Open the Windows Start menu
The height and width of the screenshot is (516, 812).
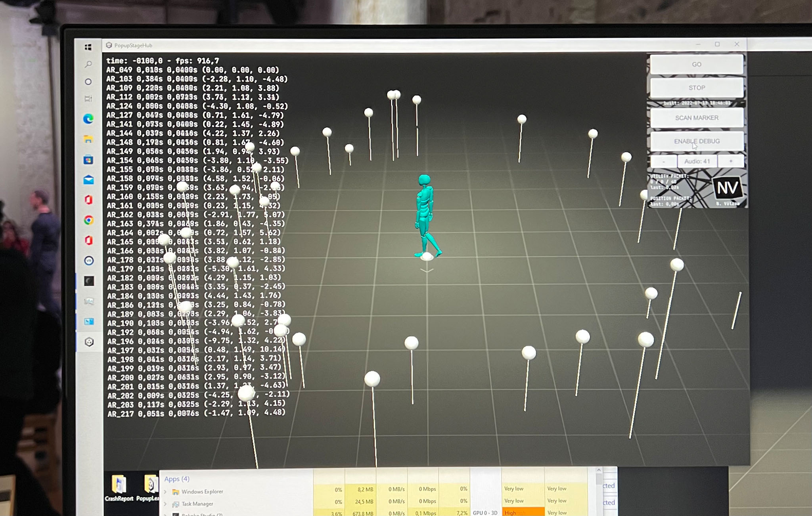point(88,47)
